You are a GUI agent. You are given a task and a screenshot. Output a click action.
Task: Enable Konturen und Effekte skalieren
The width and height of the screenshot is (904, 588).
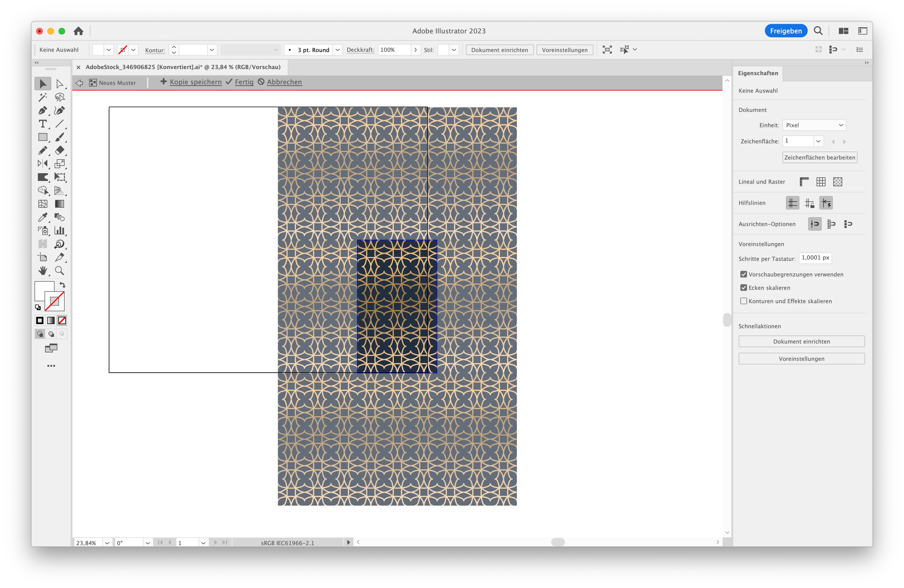coord(743,301)
